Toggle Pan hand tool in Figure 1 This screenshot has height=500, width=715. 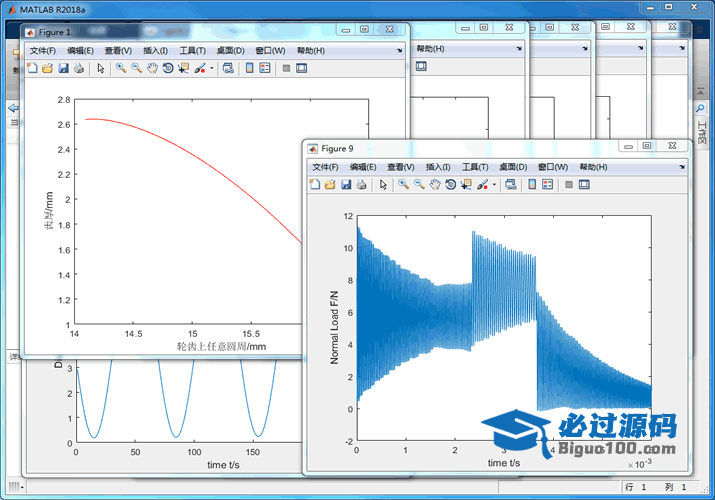pos(152,68)
